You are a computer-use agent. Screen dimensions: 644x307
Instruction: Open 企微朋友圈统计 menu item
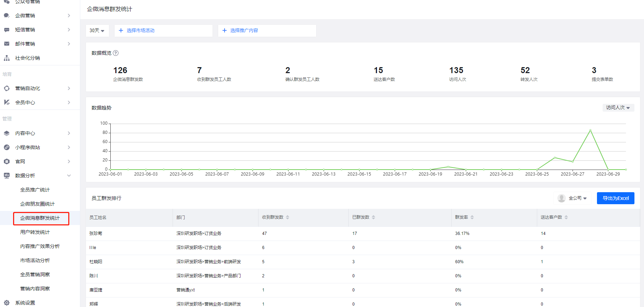37,204
